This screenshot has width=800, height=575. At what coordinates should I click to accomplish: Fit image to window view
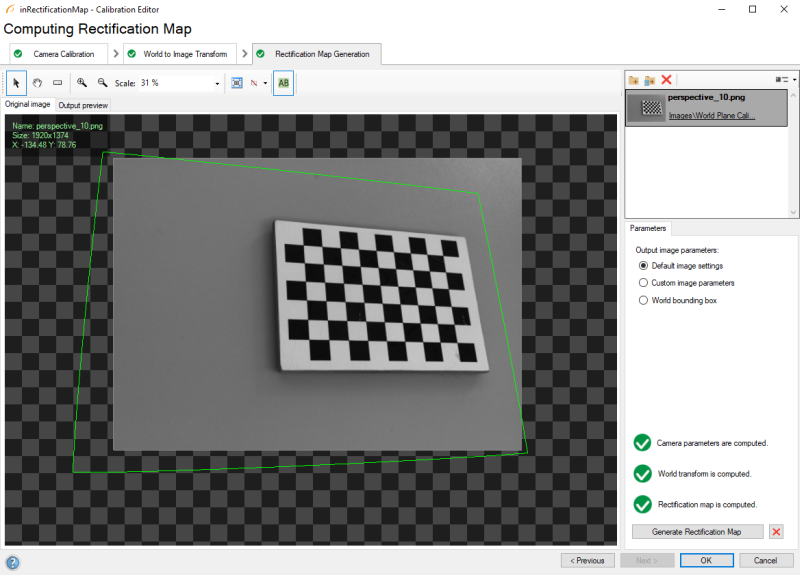(237, 83)
